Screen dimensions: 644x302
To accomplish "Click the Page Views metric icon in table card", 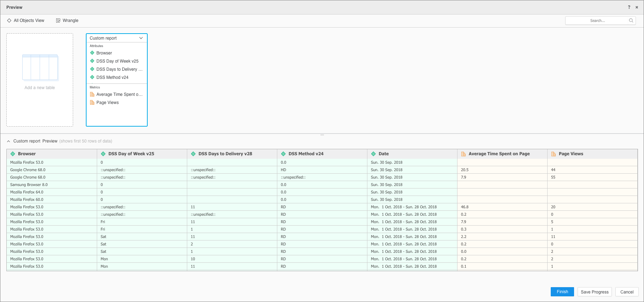I will coord(92,103).
